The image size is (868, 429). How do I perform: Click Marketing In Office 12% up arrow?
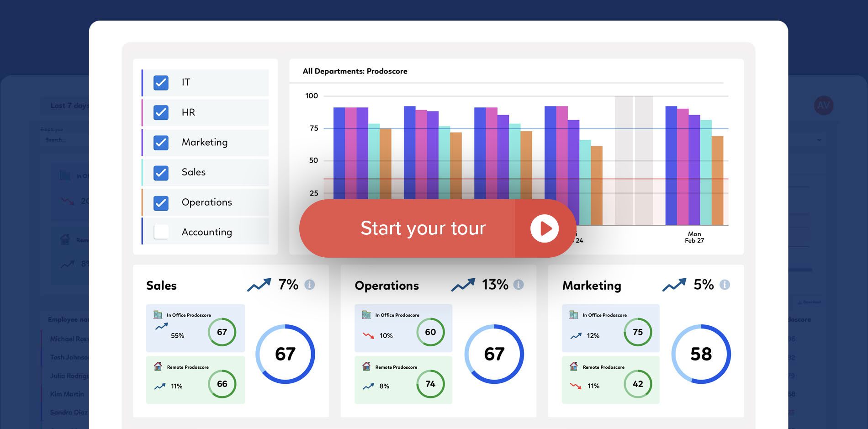(576, 336)
